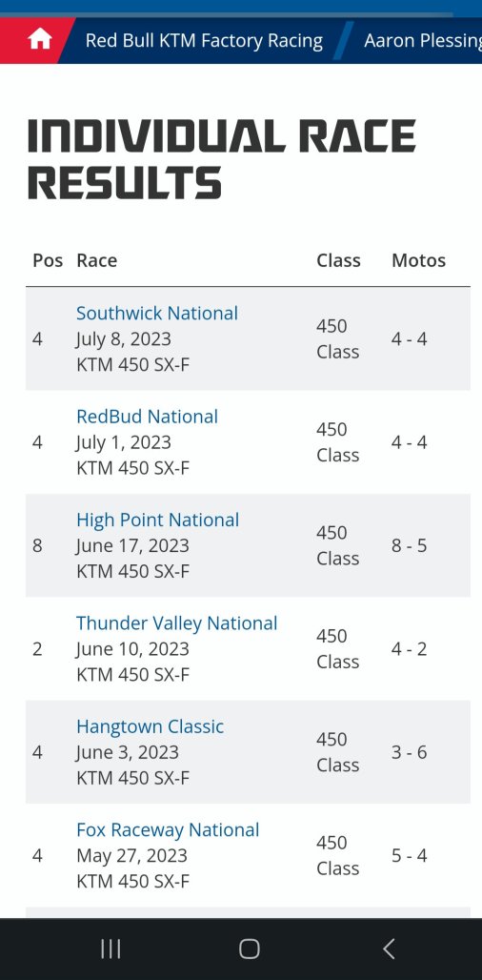Select the Race column header
Viewport: 482px width, 980px height.
click(x=97, y=260)
